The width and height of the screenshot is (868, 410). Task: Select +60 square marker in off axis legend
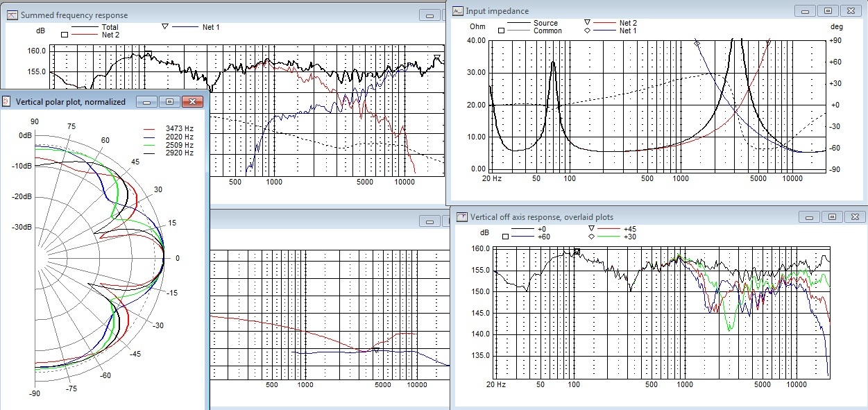pyautogui.click(x=506, y=237)
